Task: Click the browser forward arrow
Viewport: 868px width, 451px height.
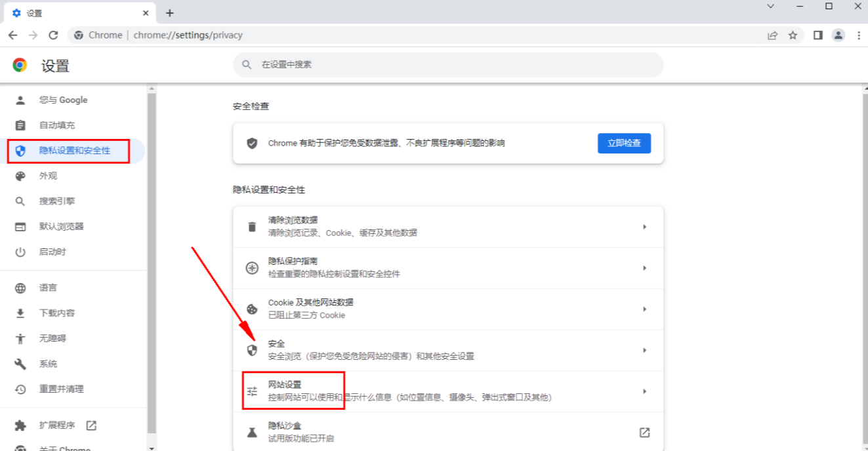Action: tap(33, 35)
